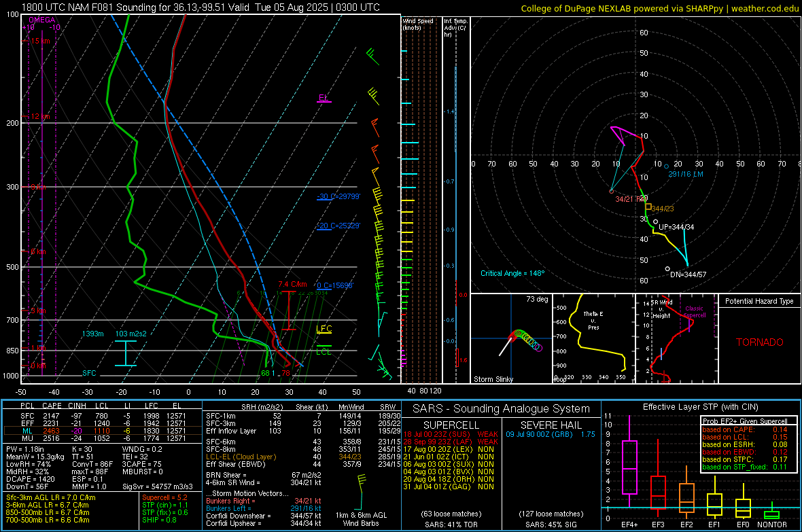Screen dimensions: 802x532
Task: Click the '-20 C=25329'' height label
Action: point(338,226)
